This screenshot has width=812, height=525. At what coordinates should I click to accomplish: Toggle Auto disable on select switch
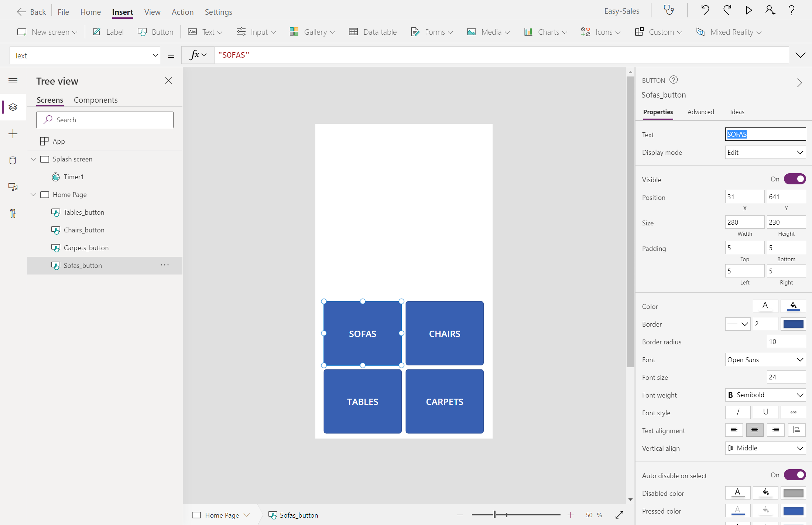pyautogui.click(x=795, y=475)
